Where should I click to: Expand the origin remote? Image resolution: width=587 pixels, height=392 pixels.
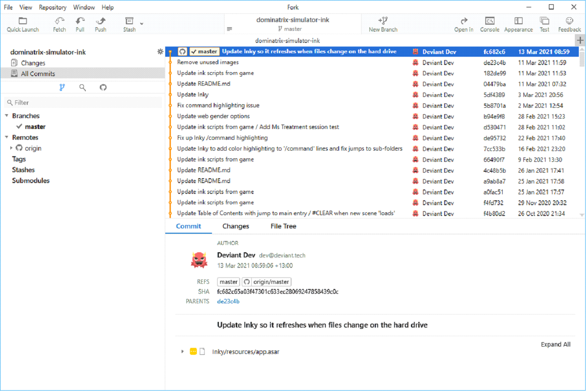tap(11, 148)
